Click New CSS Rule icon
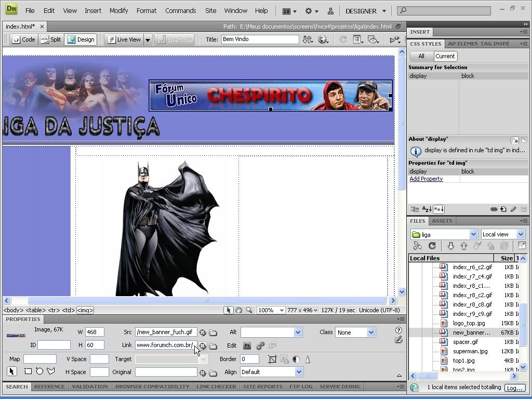 [503, 209]
